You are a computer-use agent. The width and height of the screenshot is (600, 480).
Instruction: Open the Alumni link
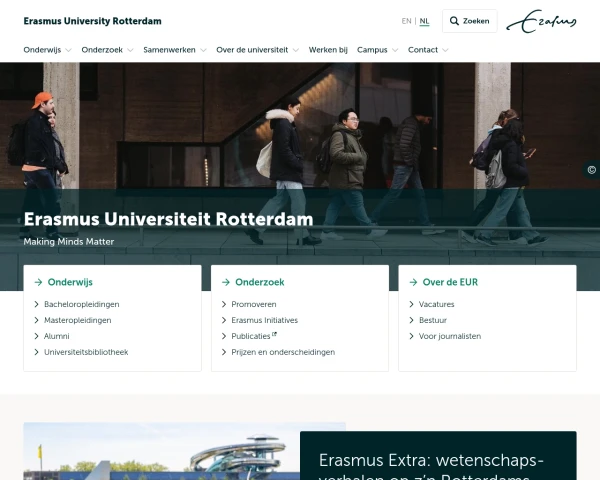tap(57, 336)
